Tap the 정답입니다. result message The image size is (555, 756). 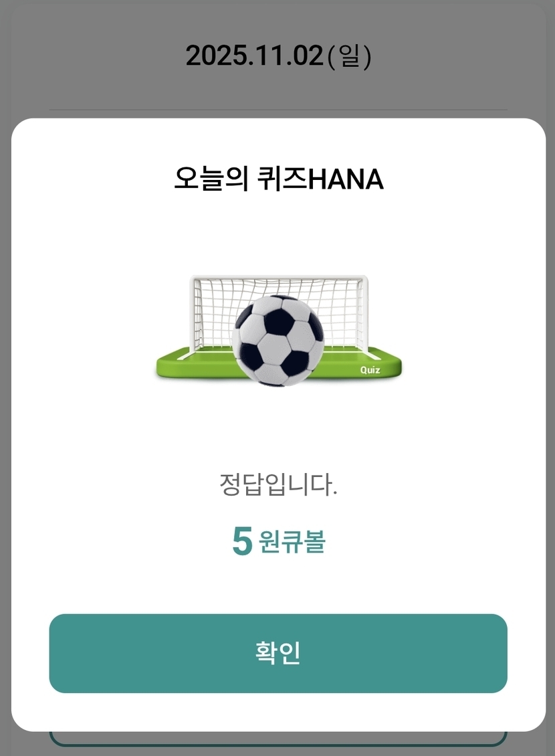point(278,484)
